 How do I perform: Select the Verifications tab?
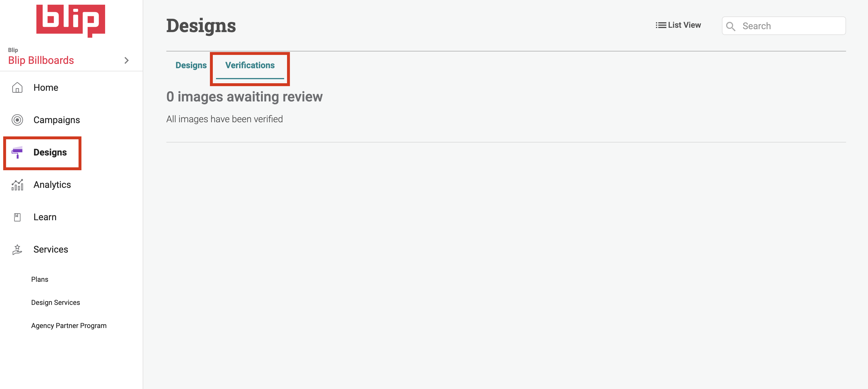tap(250, 65)
